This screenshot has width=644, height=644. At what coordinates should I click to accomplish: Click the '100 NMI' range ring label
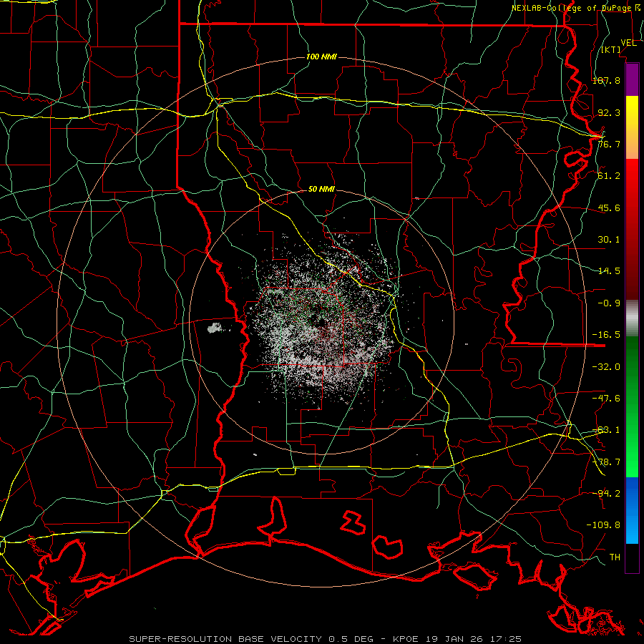[x=321, y=57]
